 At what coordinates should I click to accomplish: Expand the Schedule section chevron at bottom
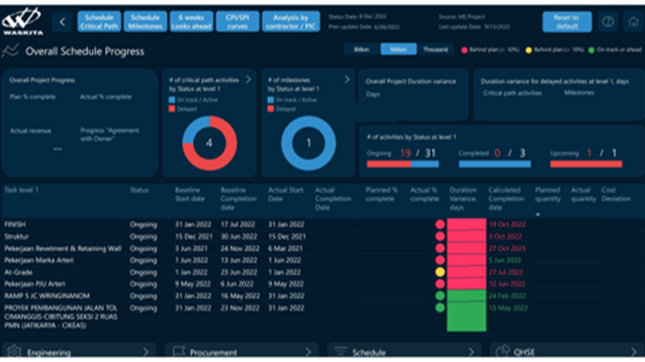click(471, 352)
